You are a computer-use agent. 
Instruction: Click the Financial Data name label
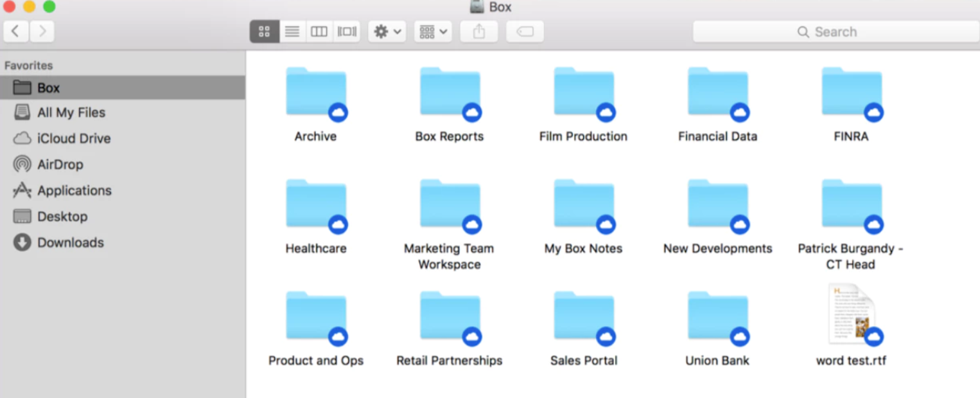(717, 136)
